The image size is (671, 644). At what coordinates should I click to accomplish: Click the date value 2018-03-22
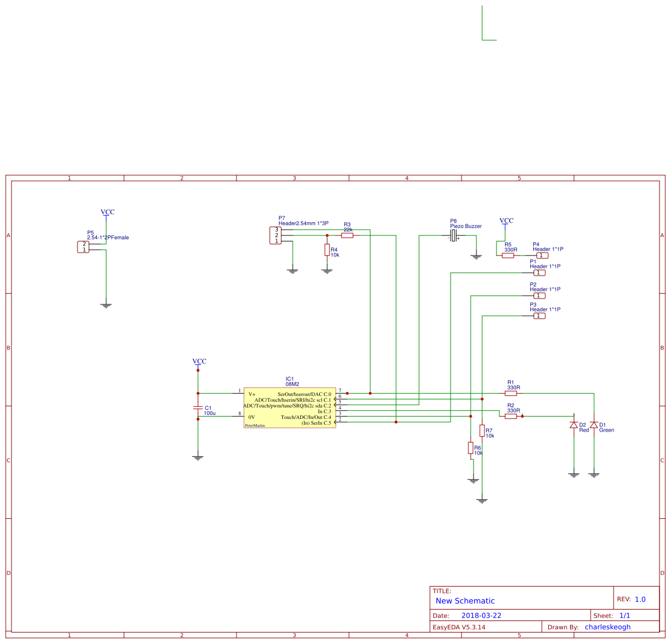(x=482, y=615)
